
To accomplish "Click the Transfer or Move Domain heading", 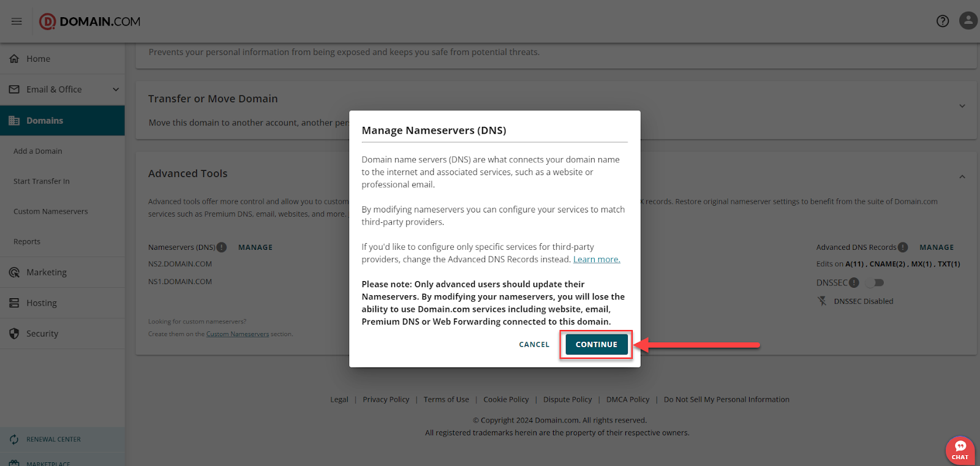I will 213,99.
